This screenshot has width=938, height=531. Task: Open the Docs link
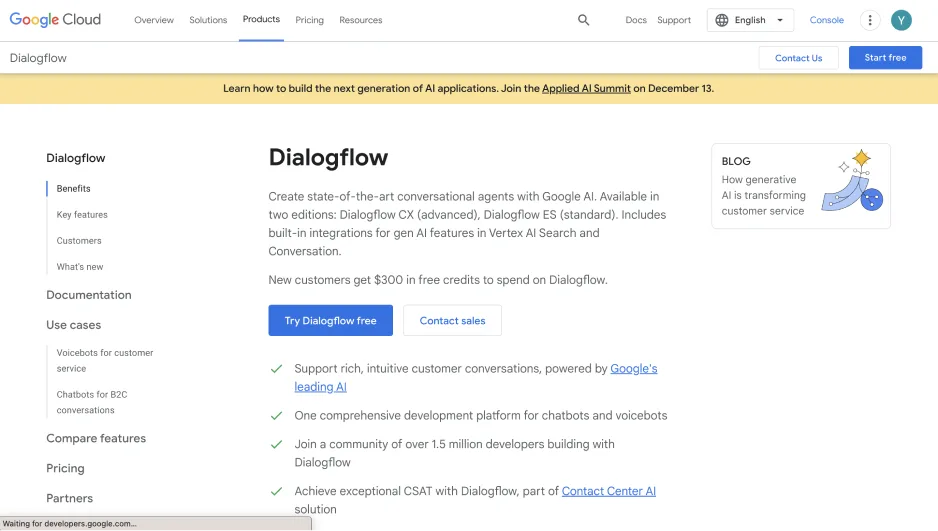click(x=636, y=20)
